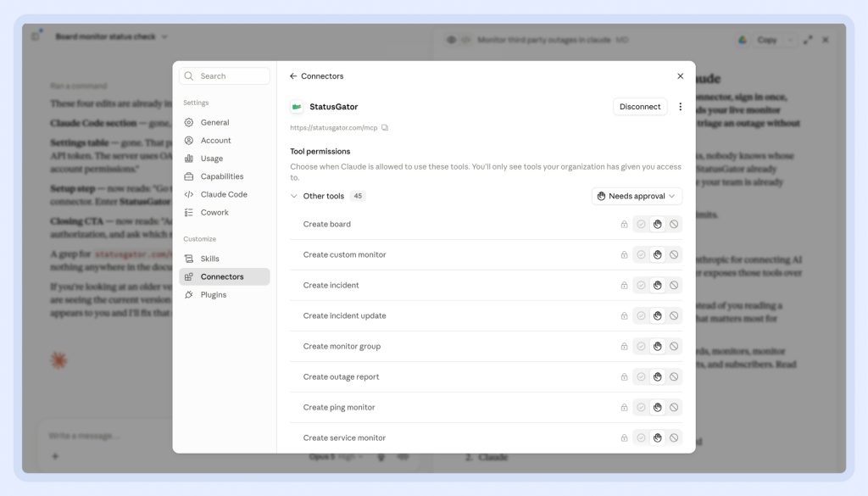Collapse the Other tools section chevron
This screenshot has width=868, height=496.
pos(294,196)
